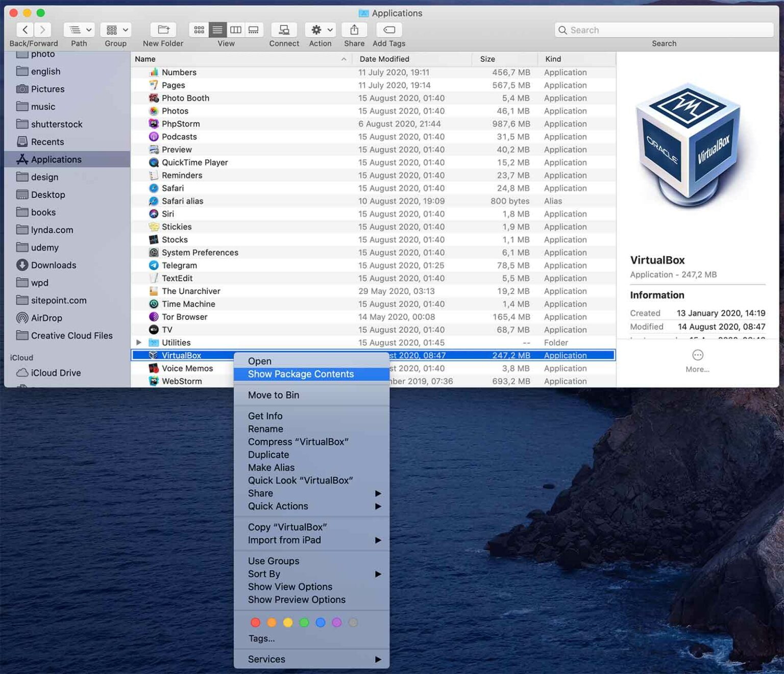Click the Share toolbar icon

click(x=354, y=30)
